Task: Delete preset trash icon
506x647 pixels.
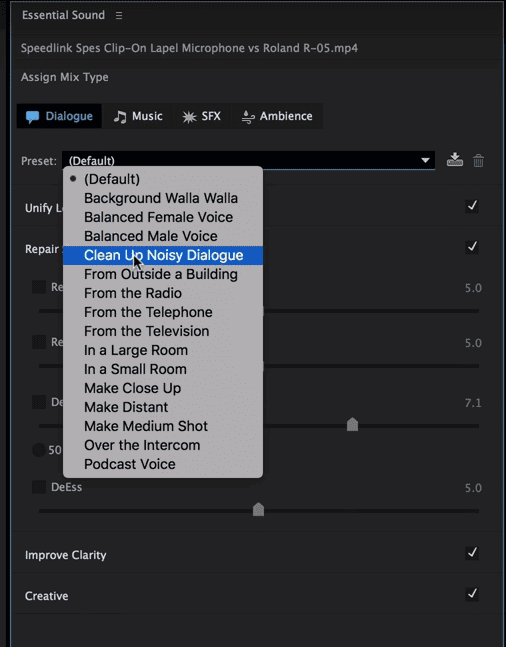Action: click(478, 161)
